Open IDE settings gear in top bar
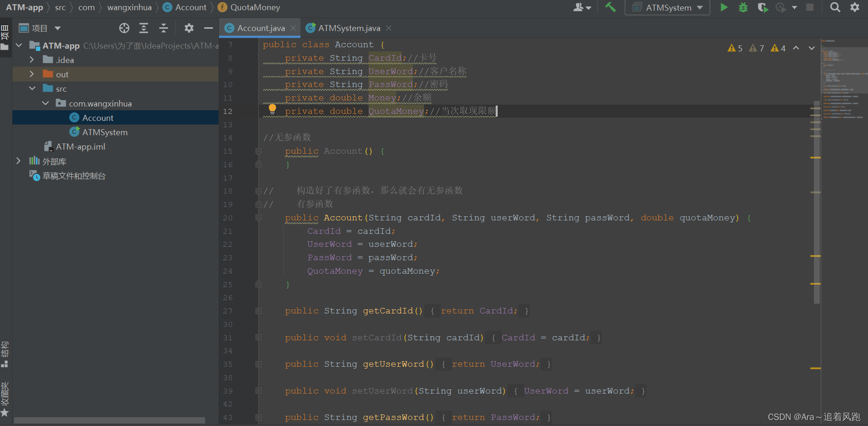This screenshot has height=426, width=868. coord(855,7)
